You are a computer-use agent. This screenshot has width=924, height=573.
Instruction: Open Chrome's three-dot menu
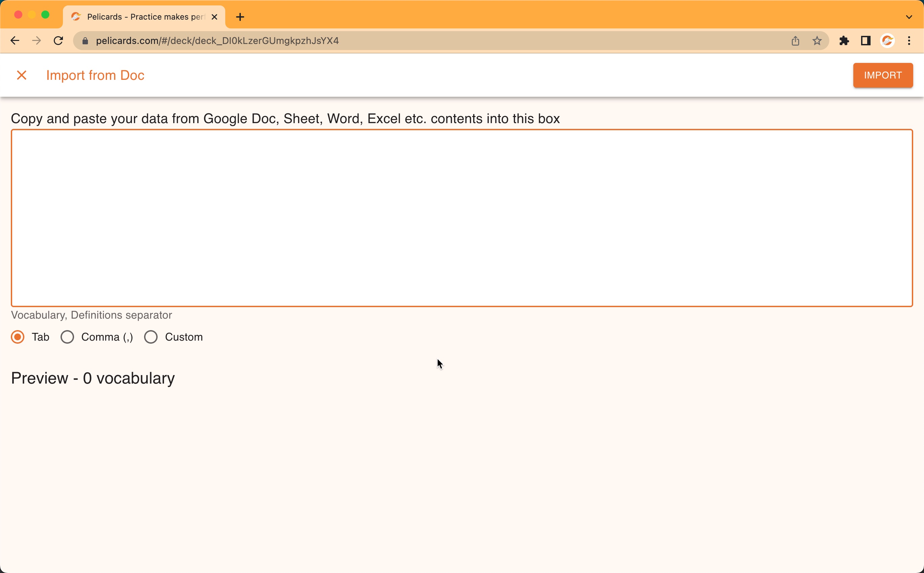pyautogui.click(x=909, y=41)
